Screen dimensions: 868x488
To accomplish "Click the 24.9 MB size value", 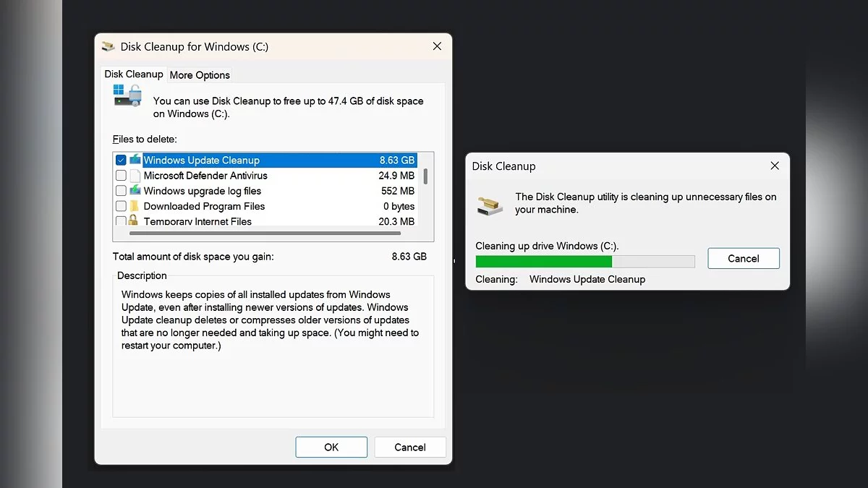I will (396, 176).
